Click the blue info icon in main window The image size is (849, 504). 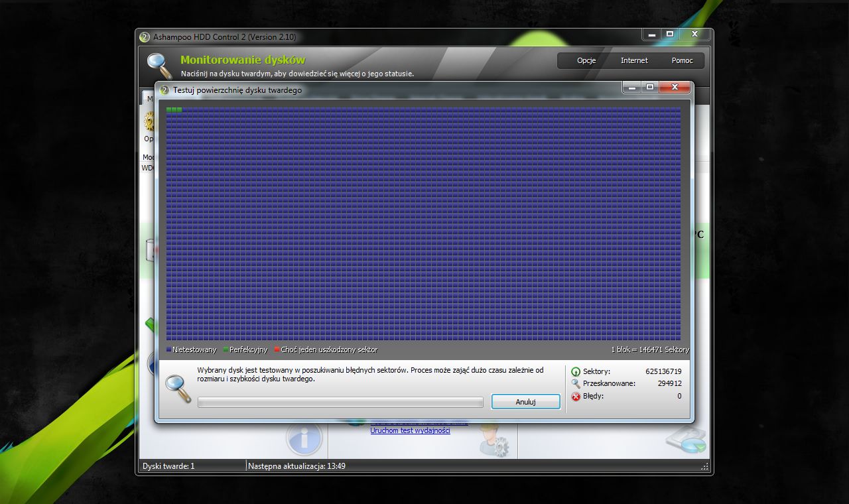click(304, 438)
